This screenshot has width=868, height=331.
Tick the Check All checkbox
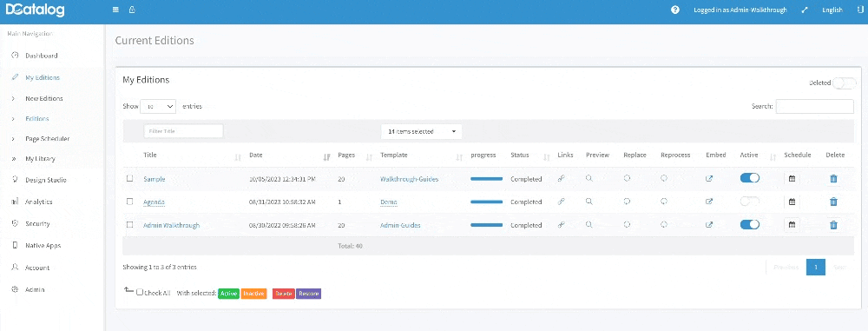pos(140,292)
